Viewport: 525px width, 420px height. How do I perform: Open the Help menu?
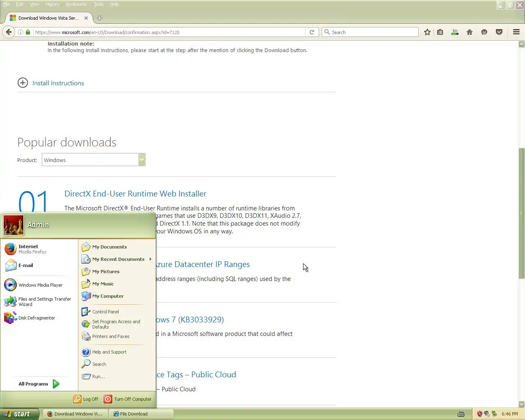click(114, 4)
